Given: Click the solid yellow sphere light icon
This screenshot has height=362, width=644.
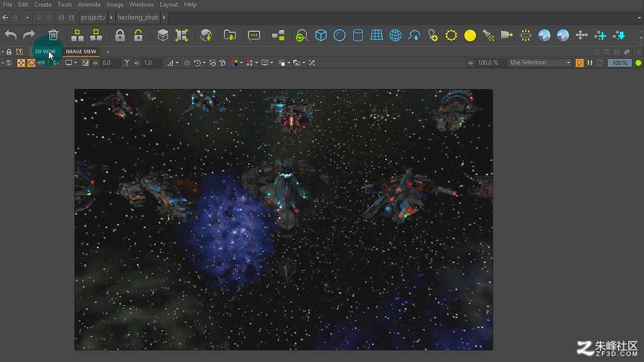Looking at the screenshot, I should pos(470,35).
